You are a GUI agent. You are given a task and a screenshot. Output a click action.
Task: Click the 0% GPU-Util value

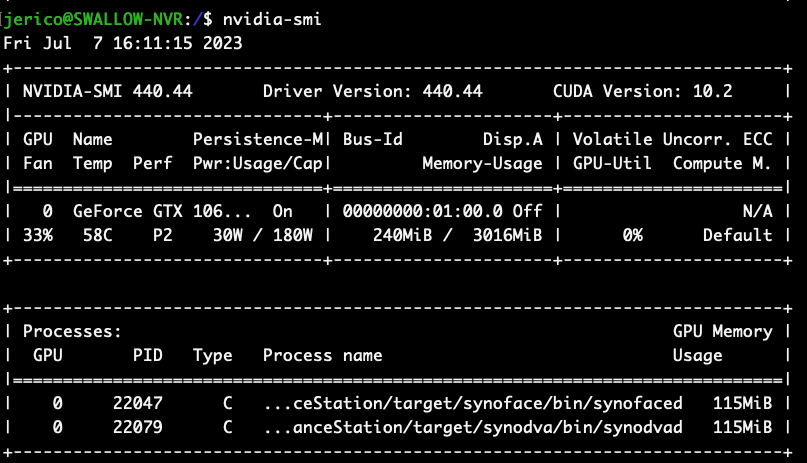(x=632, y=235)
